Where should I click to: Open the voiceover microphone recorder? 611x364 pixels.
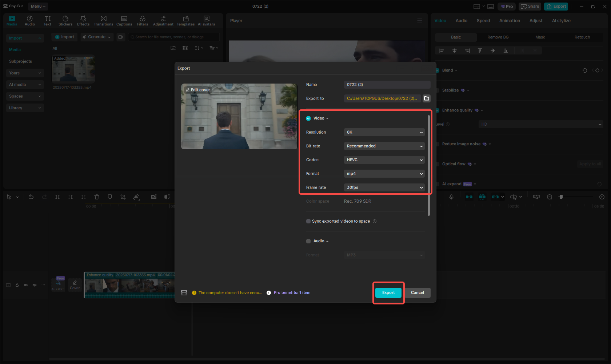[x=451, y=197]
